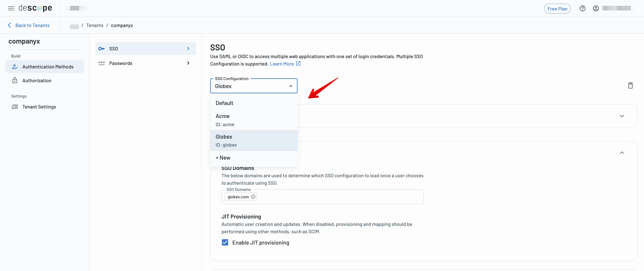Click the Passwords asterisks icon
This screenshot has width=644, height=271.
pos(102,63)
